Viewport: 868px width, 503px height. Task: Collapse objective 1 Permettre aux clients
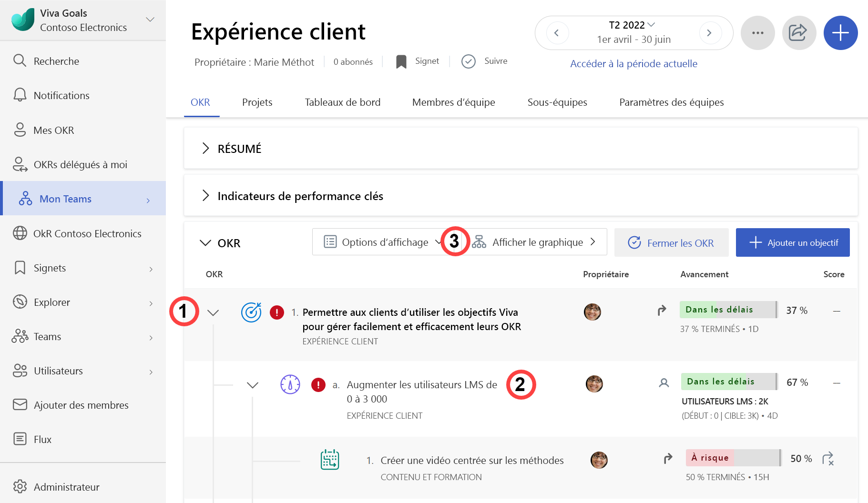tap(213, 312)
